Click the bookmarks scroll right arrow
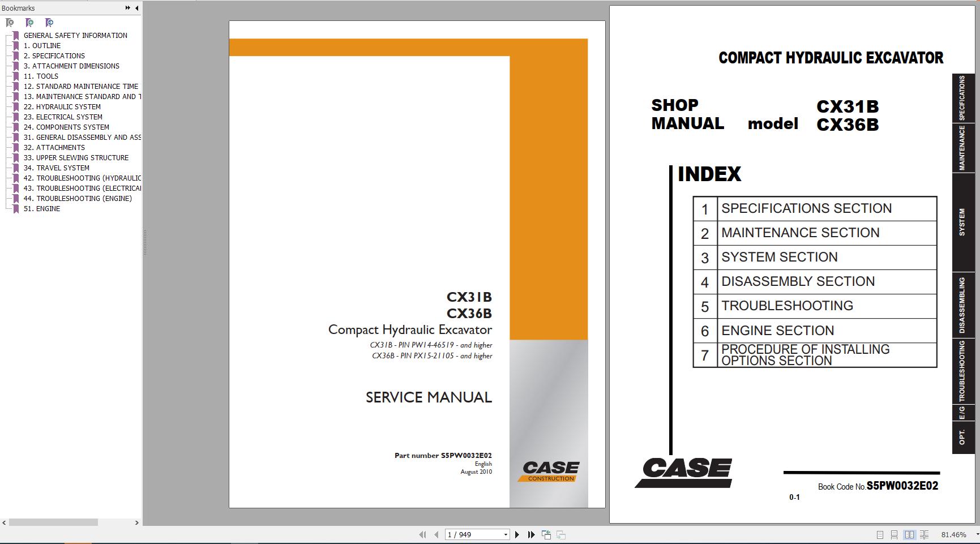The image size is (980, 544). (136, 522)
